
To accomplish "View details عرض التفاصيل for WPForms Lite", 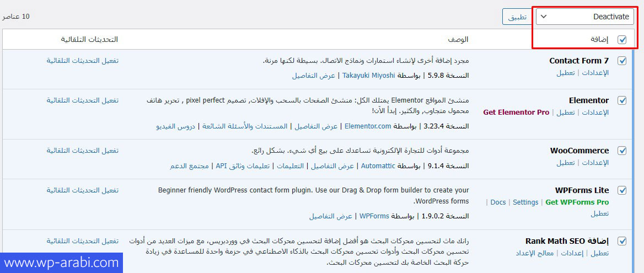I will coord(331,216).
